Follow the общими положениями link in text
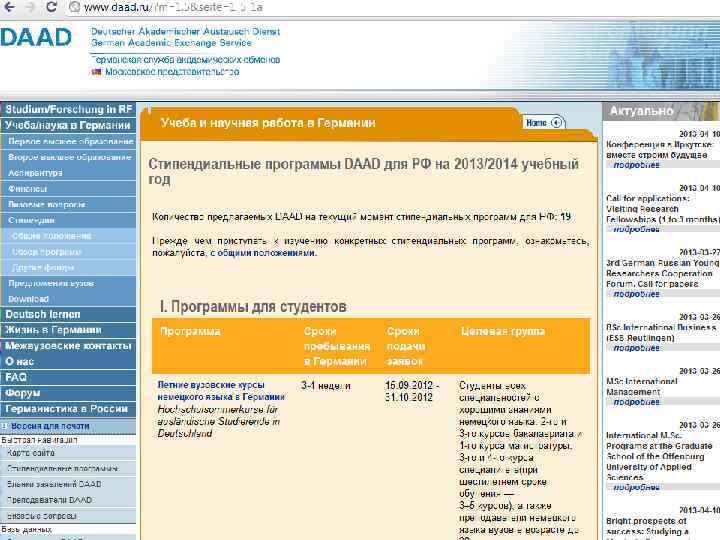 267,253
